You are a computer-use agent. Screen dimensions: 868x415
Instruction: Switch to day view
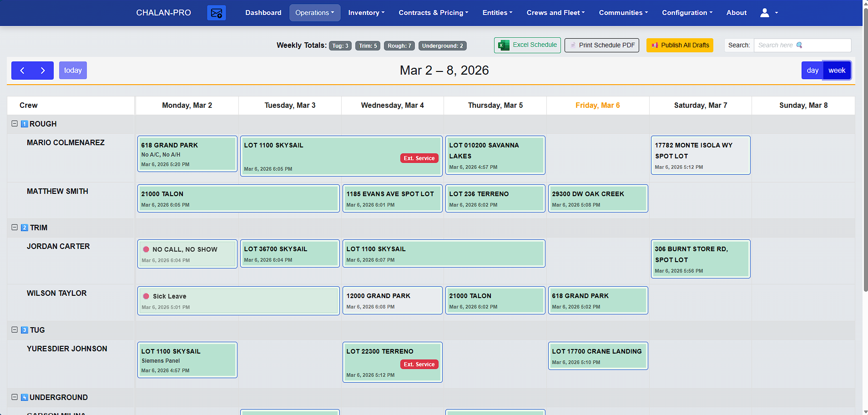812,70
